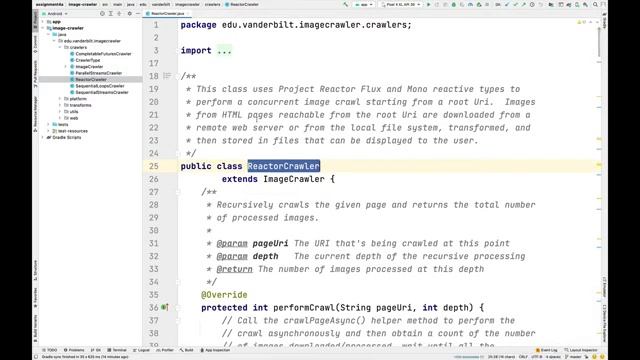Click the crawlers breadcrumb item

click(x=212, y=4)
